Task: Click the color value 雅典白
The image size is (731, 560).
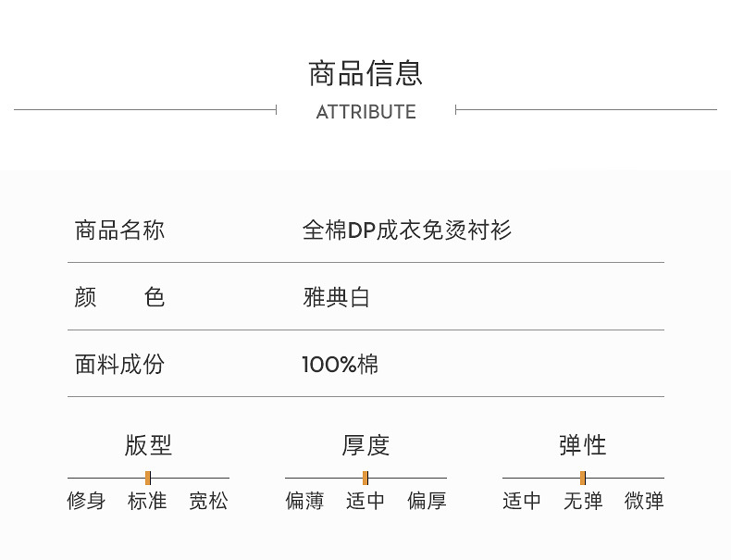Action: (336, 297)
